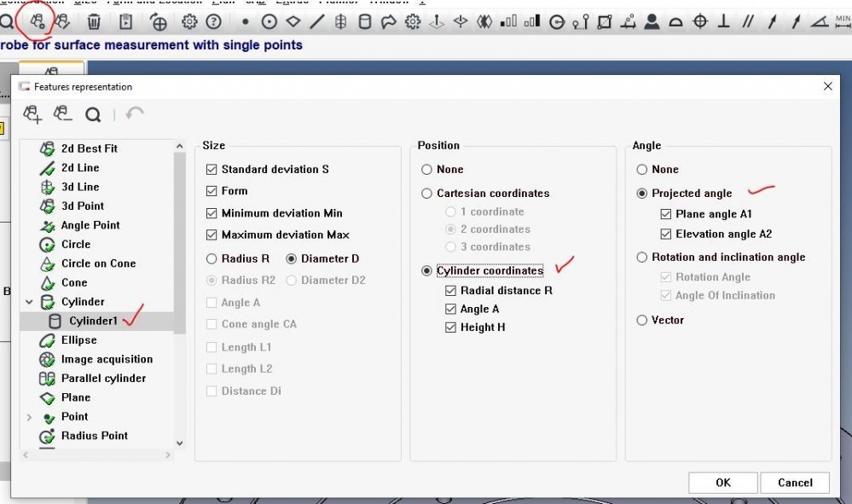Screen dimensions: 852x504
Task: Click the feature list scroll down arrow
Action: pos(179,443)
